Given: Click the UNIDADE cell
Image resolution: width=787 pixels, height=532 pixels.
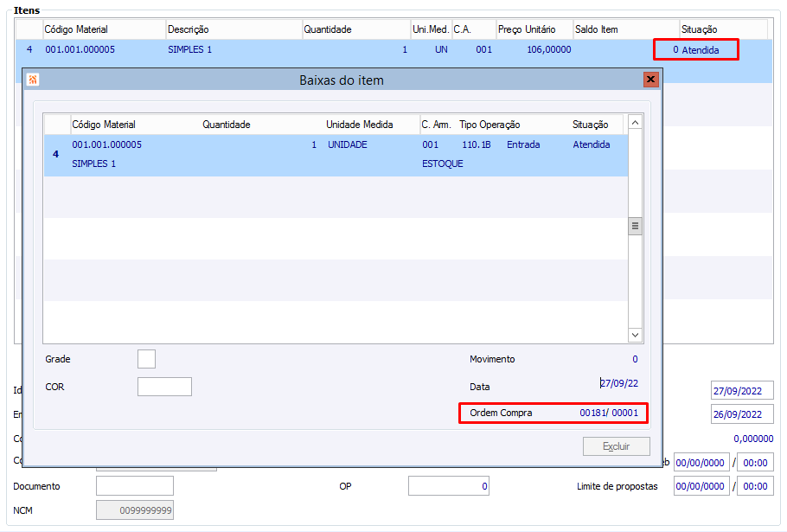Looking at the screenshot, I should [348, 144].
